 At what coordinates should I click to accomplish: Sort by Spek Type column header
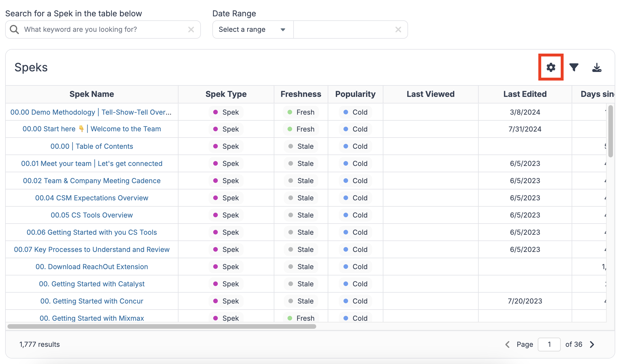click(226, 94)
